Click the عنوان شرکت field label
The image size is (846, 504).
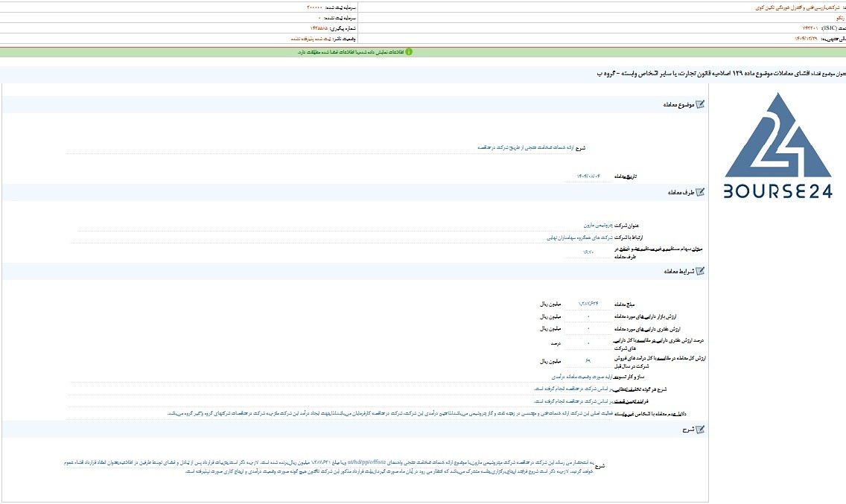[626, 226]
